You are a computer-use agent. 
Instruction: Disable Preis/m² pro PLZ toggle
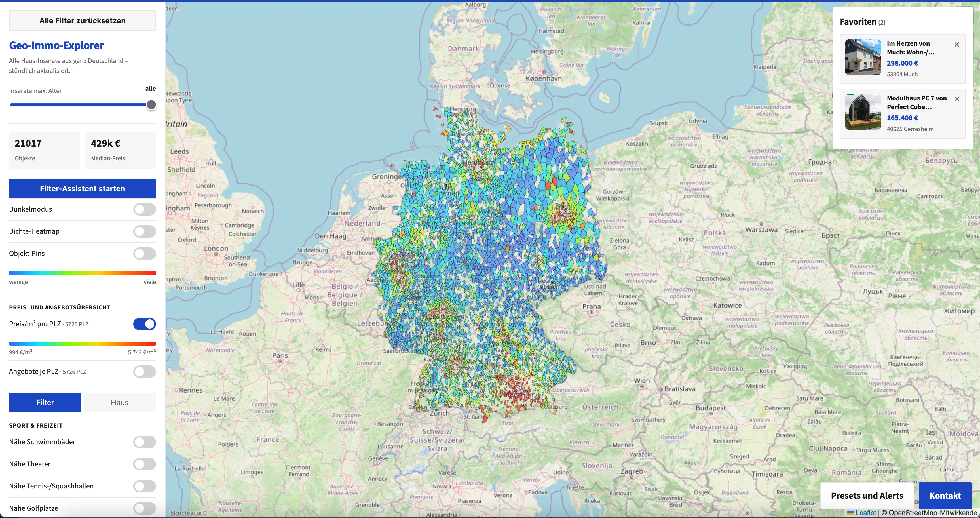(145, 324)
